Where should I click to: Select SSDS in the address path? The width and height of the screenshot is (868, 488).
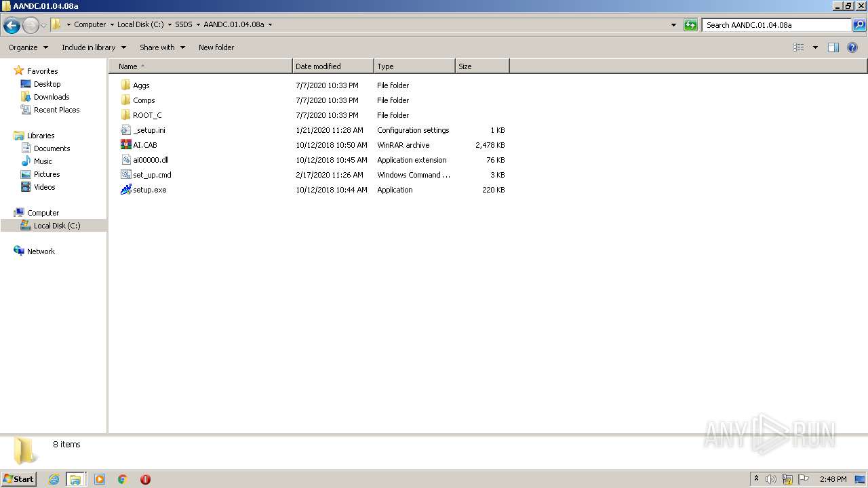(184, 24)
